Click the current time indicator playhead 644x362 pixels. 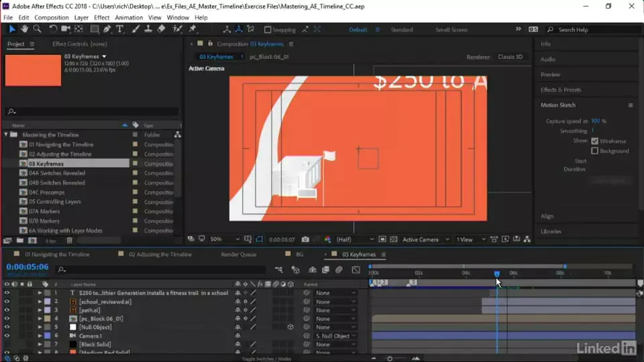point(496,274)
